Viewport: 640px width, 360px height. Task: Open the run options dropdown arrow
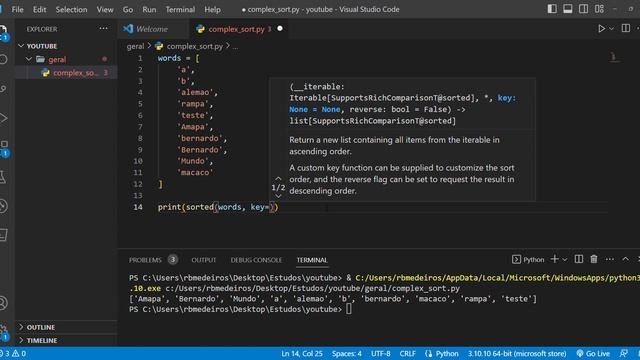611,29
